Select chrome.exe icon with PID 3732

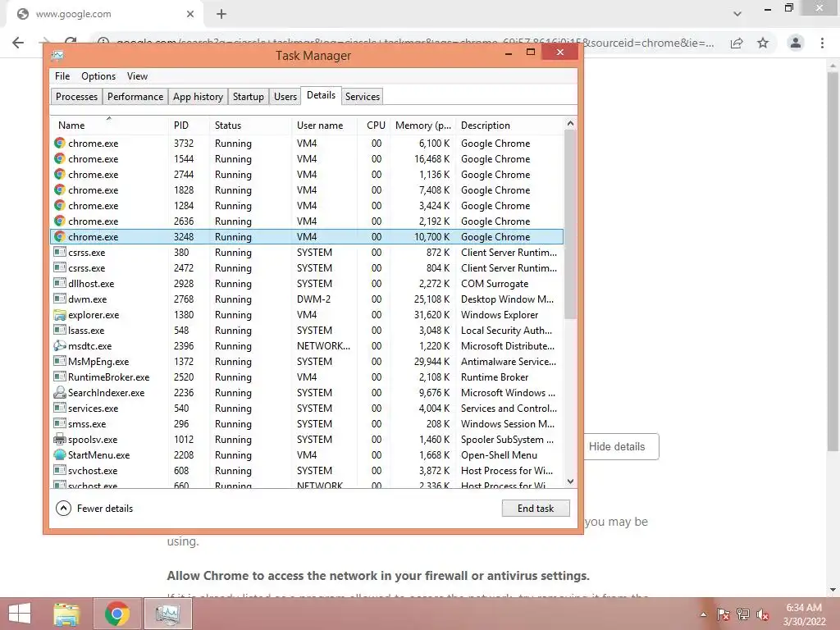click(x=59, y=143)
